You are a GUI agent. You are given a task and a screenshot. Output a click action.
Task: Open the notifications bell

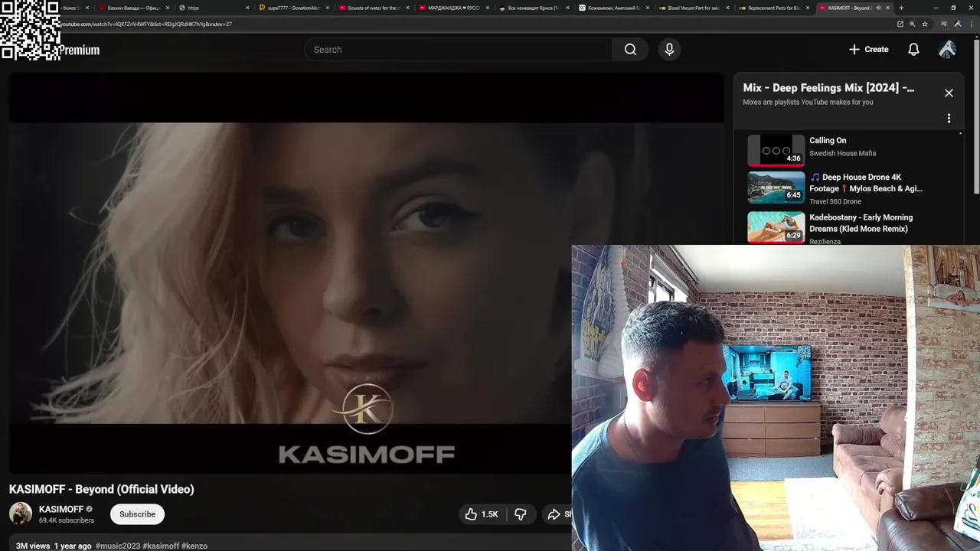[913, 50]
